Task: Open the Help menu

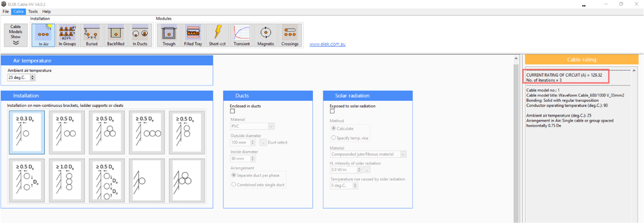Action: 46,11
